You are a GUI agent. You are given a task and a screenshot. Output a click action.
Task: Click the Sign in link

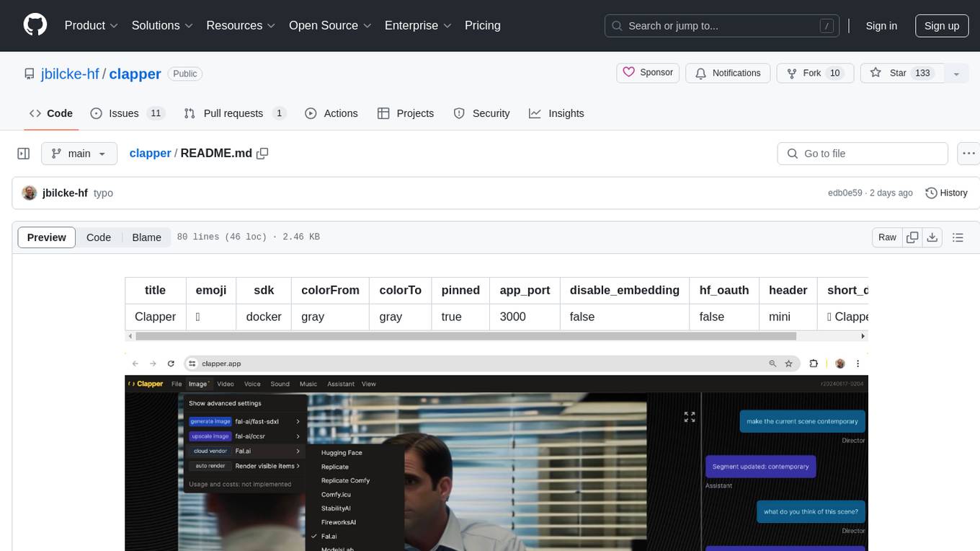tap(881, 26)
